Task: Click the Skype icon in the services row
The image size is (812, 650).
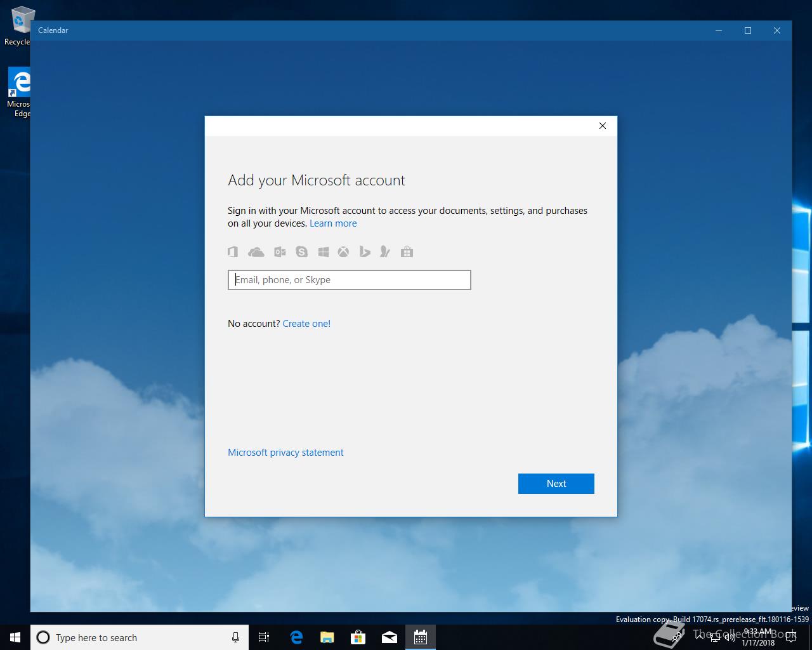Action: pos(301,252)
